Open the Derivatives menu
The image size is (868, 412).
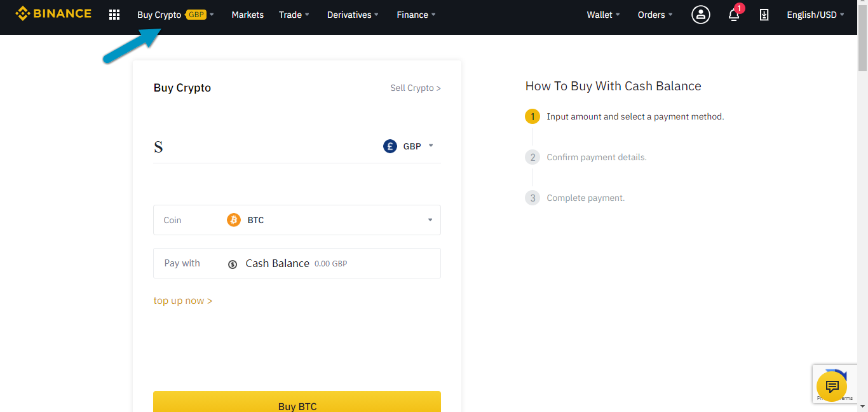click(x=353, y=15)
